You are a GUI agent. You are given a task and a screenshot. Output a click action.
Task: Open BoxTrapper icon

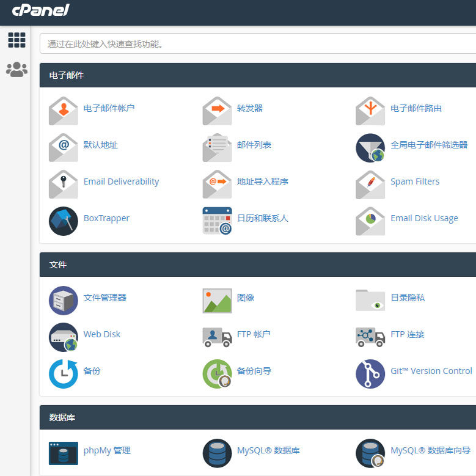[x=64, y=221]
